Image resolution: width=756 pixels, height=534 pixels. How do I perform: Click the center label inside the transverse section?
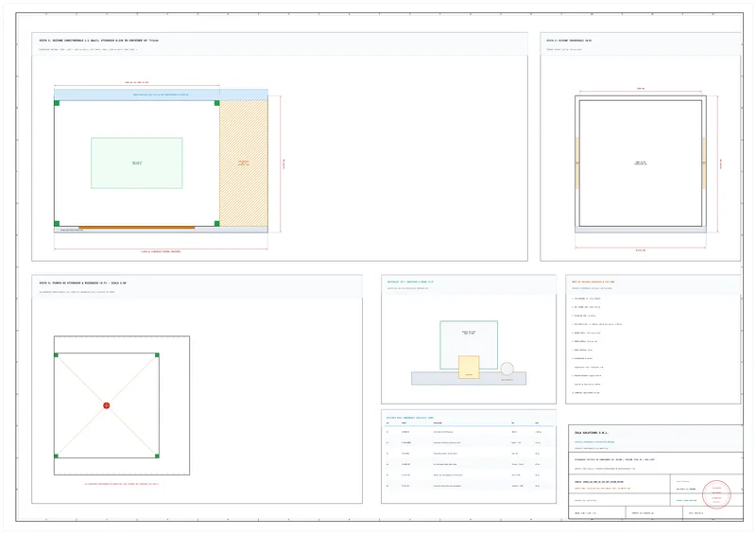point(641,164)
